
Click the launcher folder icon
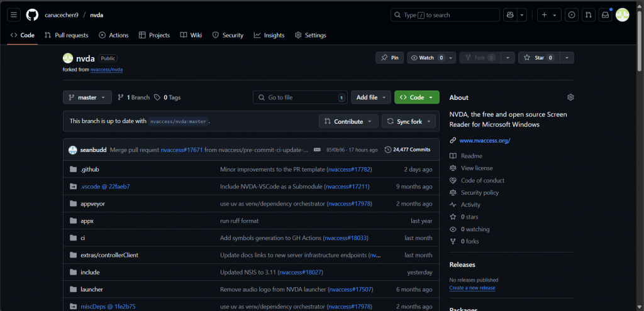(x=74, y=289)
